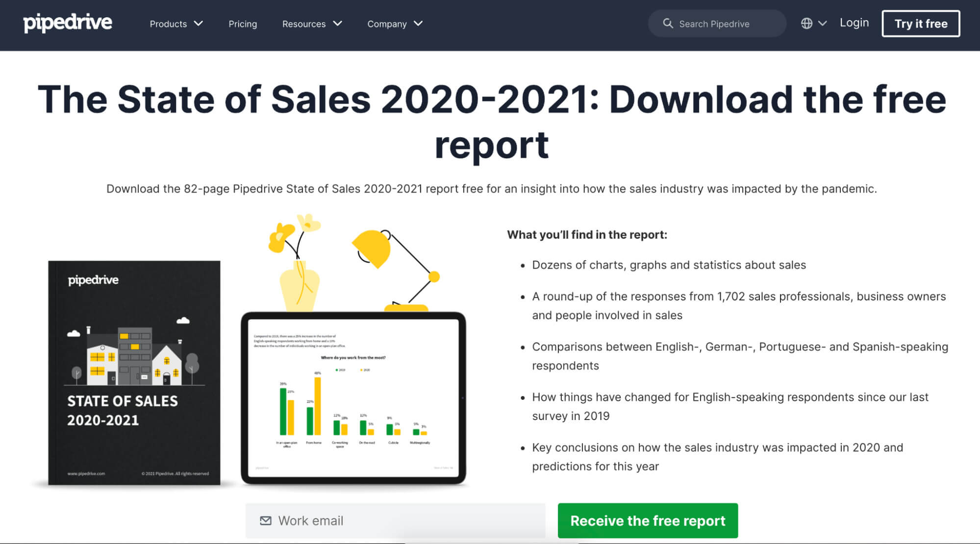The image size is (980, 544).
Task: Click the envelope icon in email field
Action: (x=266, y=520)
